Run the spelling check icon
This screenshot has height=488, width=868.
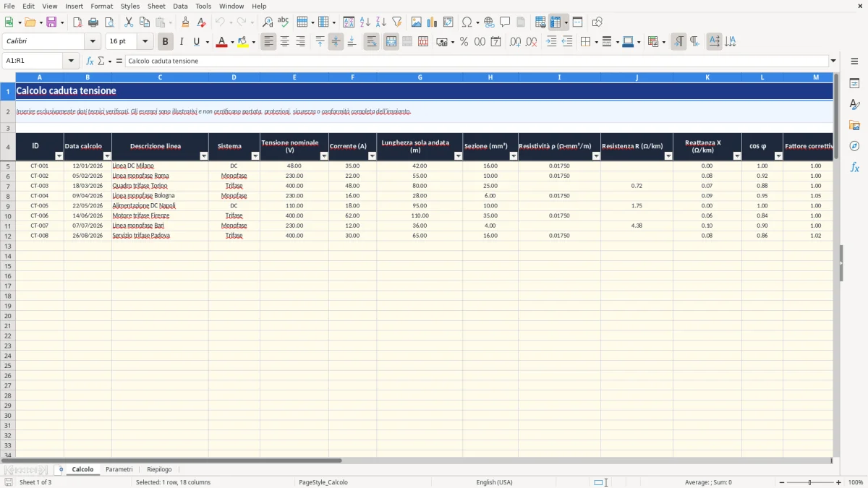[284, 22]
